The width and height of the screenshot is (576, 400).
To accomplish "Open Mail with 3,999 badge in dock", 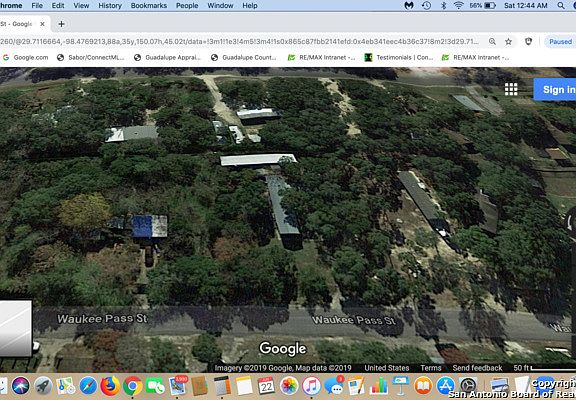I will (178, 386).
